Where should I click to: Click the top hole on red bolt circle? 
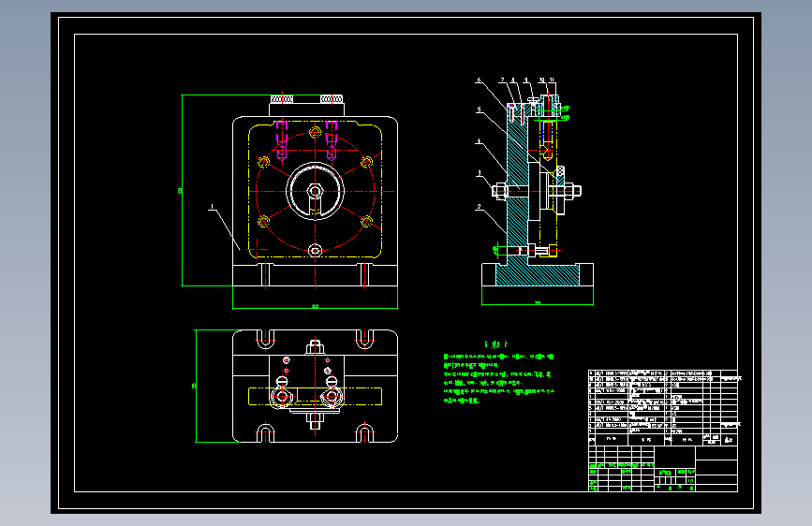tap(315, 132)
